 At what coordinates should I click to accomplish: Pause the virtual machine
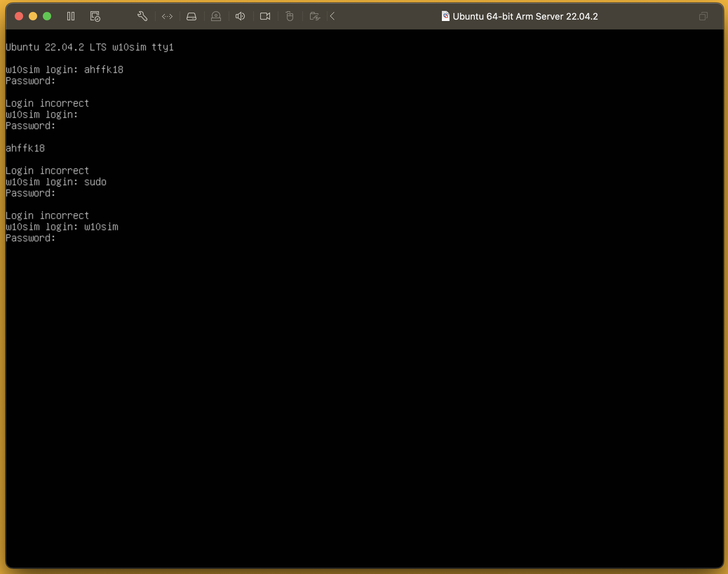[71, 16]
